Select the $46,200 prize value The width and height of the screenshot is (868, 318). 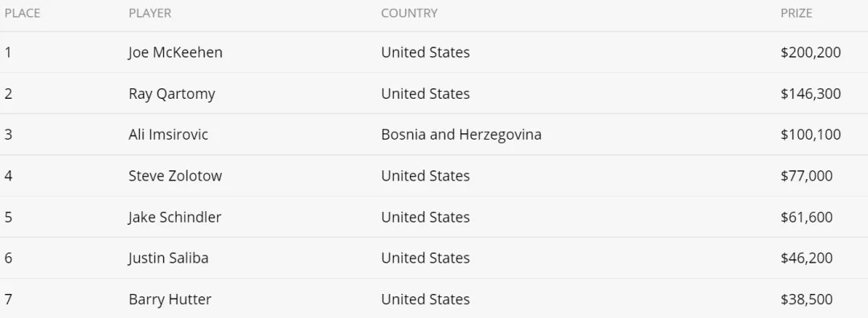point(807,259)
